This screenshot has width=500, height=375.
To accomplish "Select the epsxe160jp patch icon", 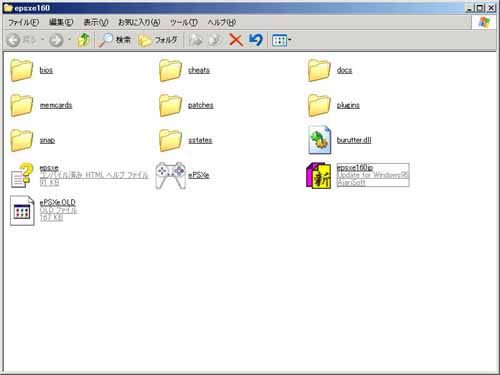I will [319, 175].
